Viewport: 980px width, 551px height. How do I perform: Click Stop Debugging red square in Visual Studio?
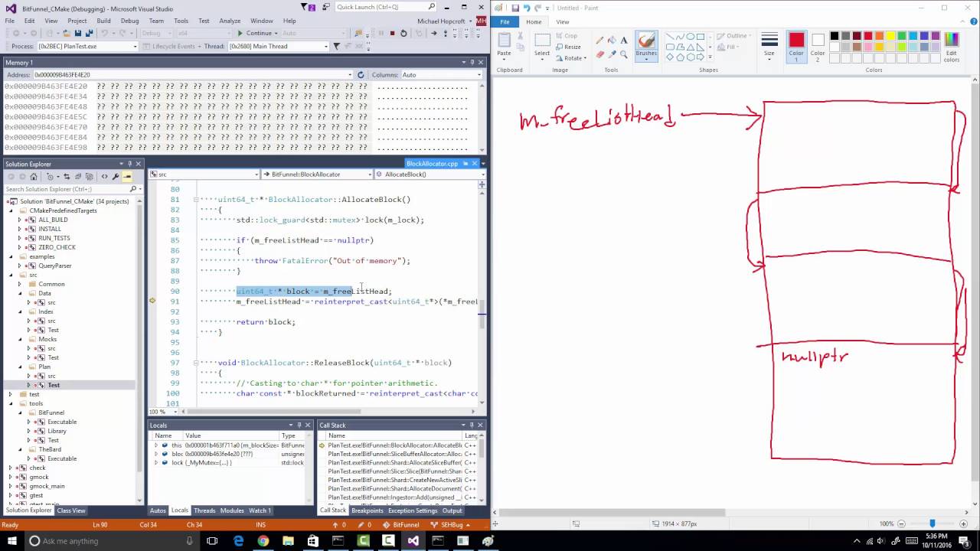tap(392, 33)
